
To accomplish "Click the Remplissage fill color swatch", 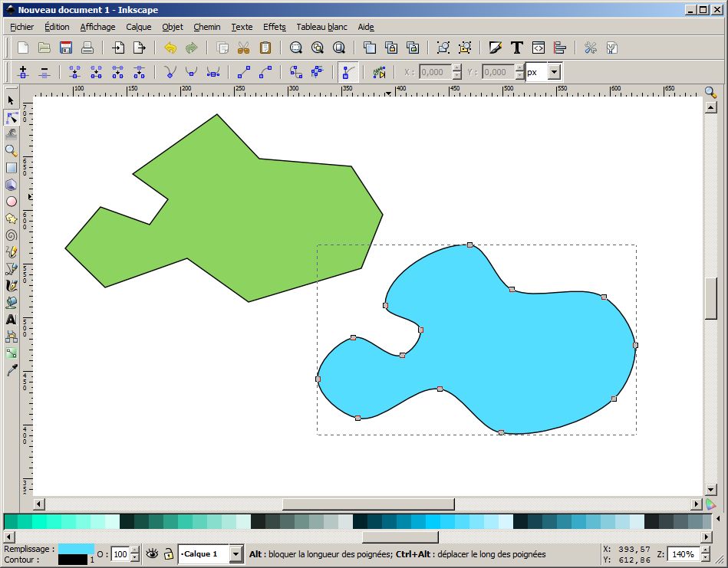I will click(76, 549).
